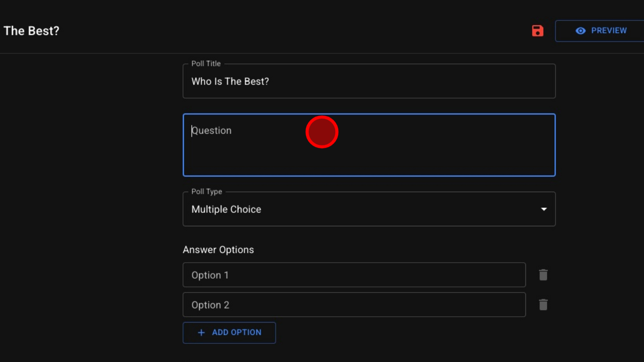Image resolution: width=644 pixels, height=362 pixels.
Task: Focus the Option 1 answer field
Action: point(354,275)
